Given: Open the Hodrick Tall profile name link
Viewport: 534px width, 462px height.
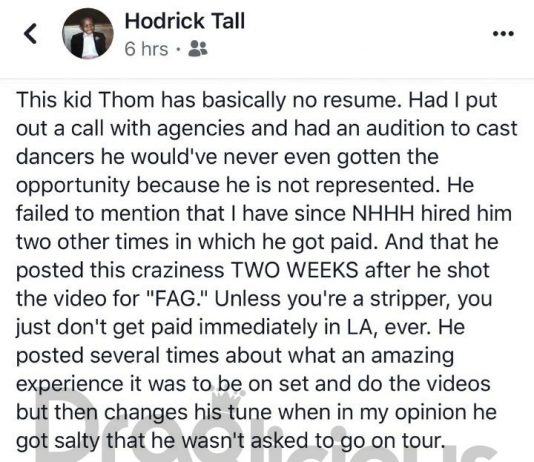Looking at the screenshot, I should 185,21.
